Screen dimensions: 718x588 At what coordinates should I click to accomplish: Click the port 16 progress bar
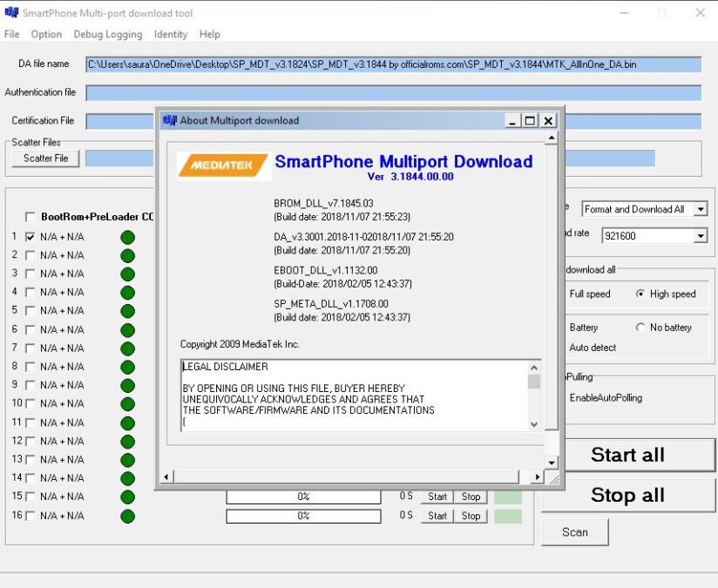tap(303, 516)
